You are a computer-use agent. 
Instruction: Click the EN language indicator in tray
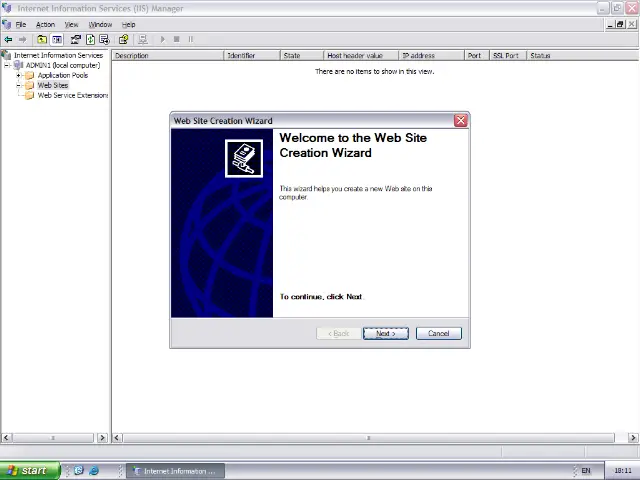[x=586, y=471]
